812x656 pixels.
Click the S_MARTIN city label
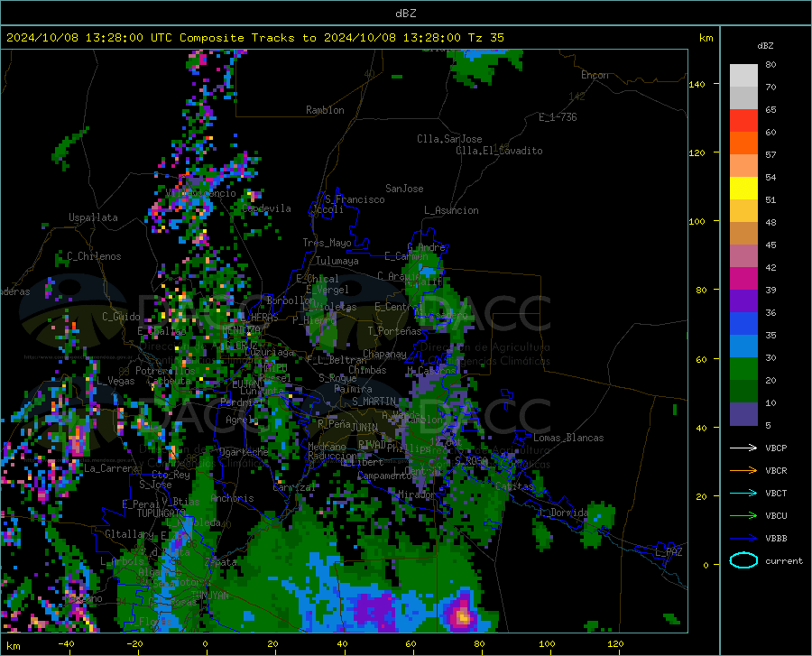click(x=374, y=402)
